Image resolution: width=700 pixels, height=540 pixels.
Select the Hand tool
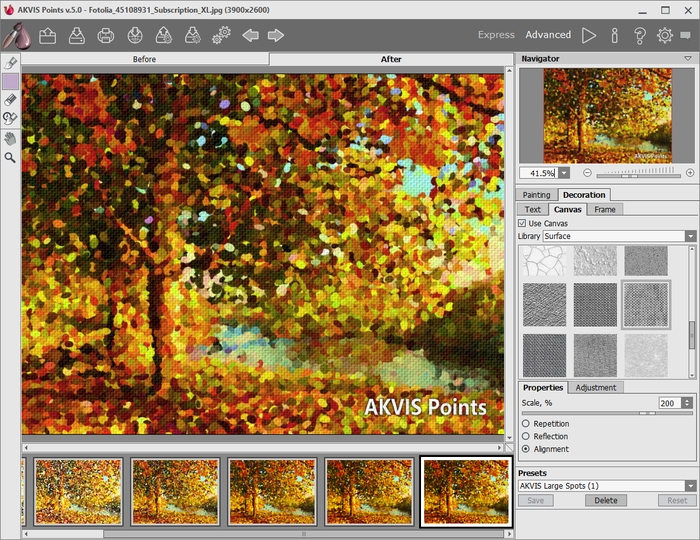click(x=10, y=138)
